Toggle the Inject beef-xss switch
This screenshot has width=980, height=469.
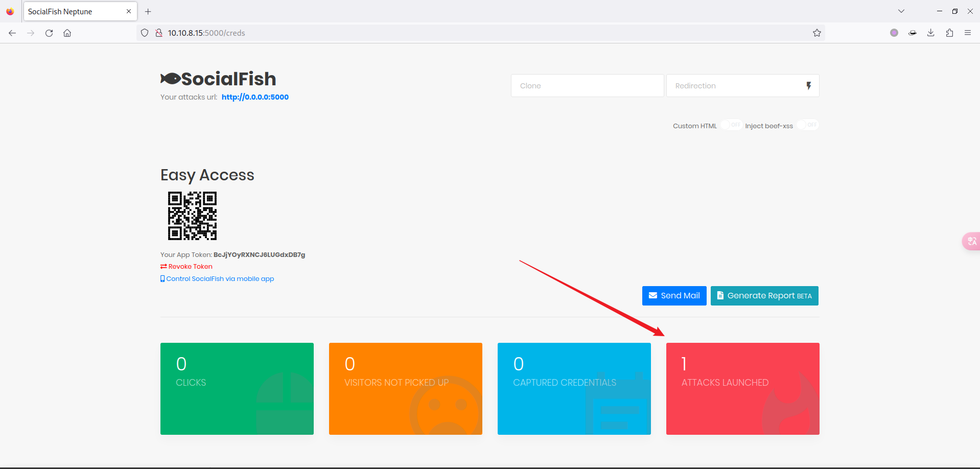pos(808,125)
